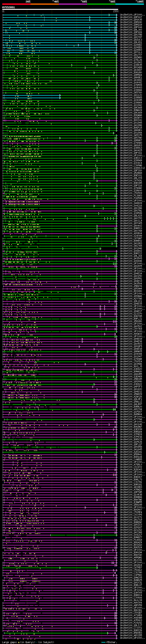Select the label UniRef100_C3VPW8
This screenshot has height=644, width=146.
[x=131, y=165]
